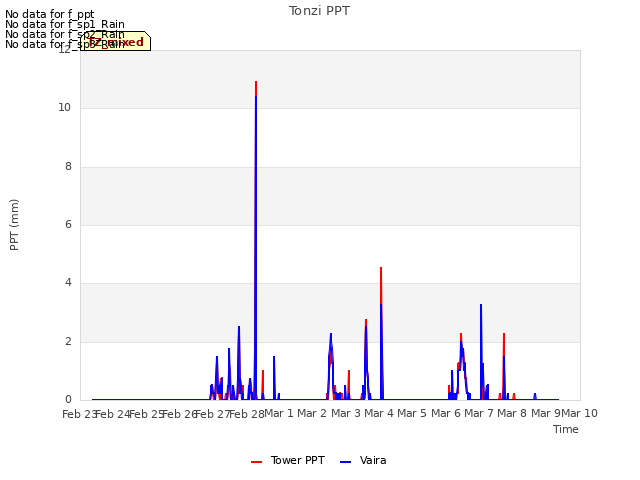This screenshot has height=480, width=640.
Task: Click the y-axis value 0
Action: pyautogui.click(x=68, y=400)
